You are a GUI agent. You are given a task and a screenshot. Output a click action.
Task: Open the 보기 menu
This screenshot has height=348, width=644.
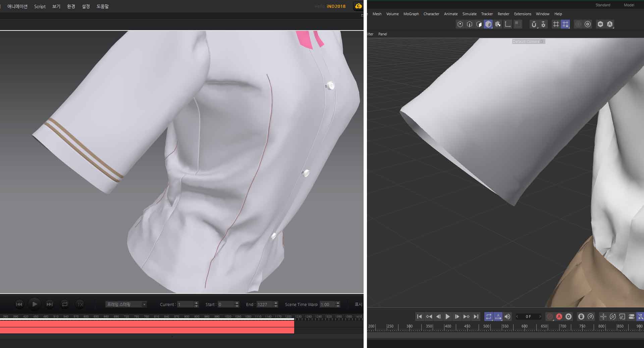pyautogui.click(x=56, y=6)
